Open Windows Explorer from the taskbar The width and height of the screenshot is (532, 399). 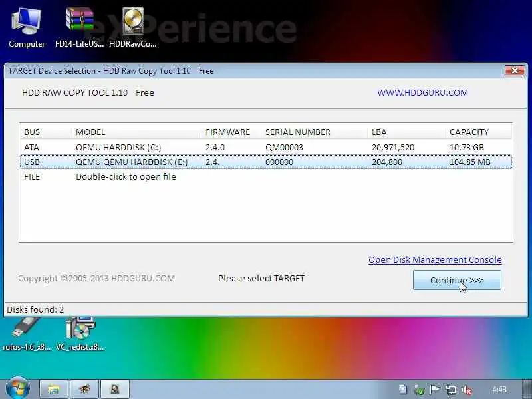pyautogui.click(x=54, y=389)
